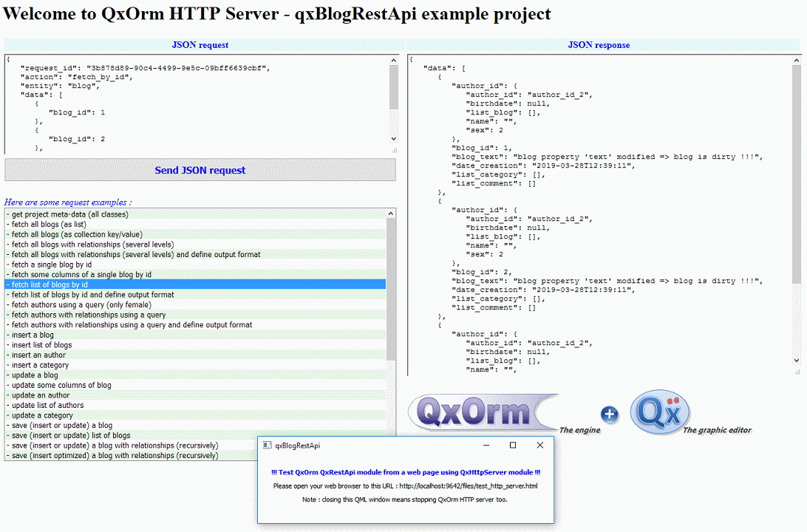The image size is (807, 532).
Task: Click the qxBlogRestApi window title bar icon
Action: (x=268, y=446)
